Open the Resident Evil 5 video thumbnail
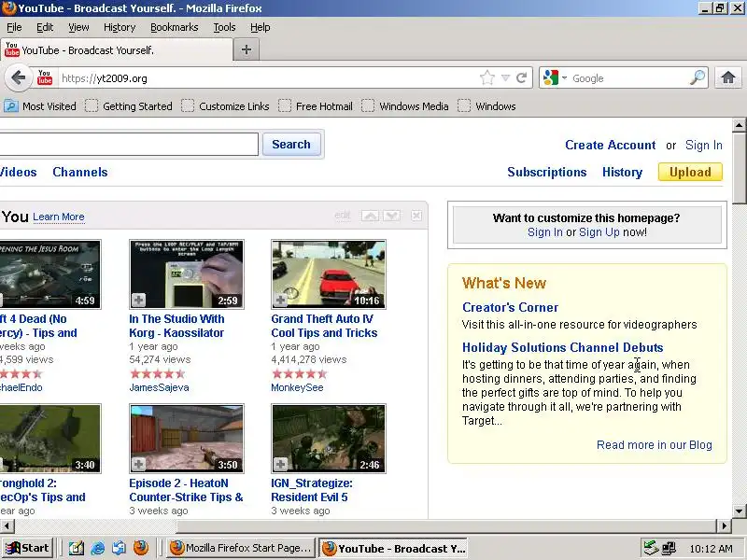747x560 pixels. click(329, 439)
